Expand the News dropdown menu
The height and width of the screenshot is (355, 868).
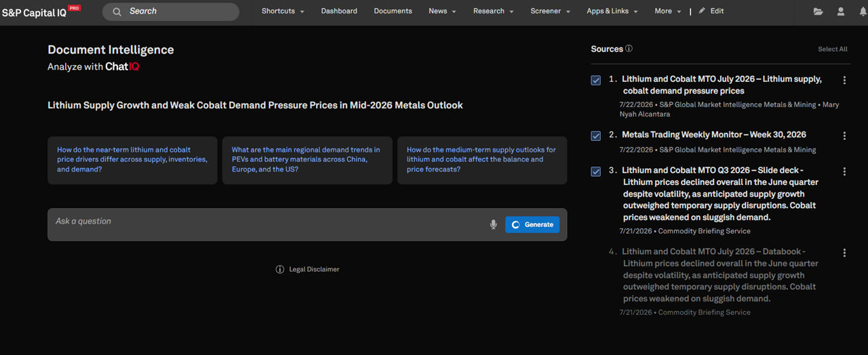(x=442, y=11)
